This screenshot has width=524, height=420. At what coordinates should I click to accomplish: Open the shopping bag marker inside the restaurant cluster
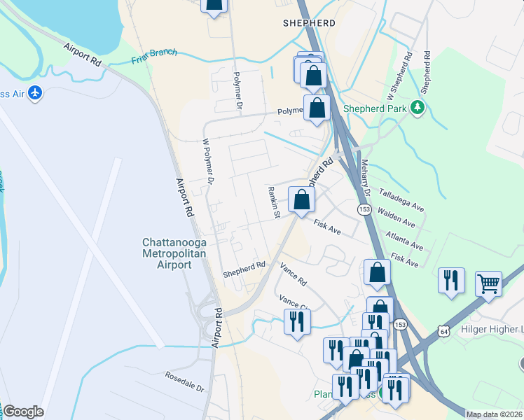click(356, 360)
